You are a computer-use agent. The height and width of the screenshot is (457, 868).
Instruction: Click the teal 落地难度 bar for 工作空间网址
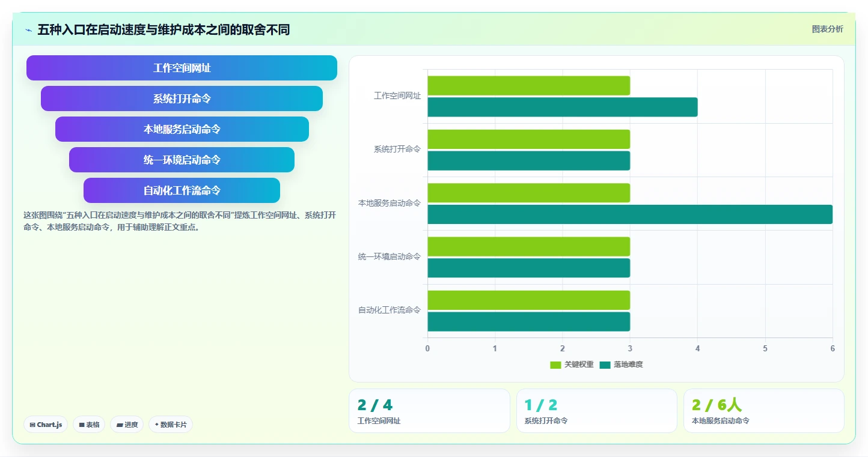coord(562,107)
